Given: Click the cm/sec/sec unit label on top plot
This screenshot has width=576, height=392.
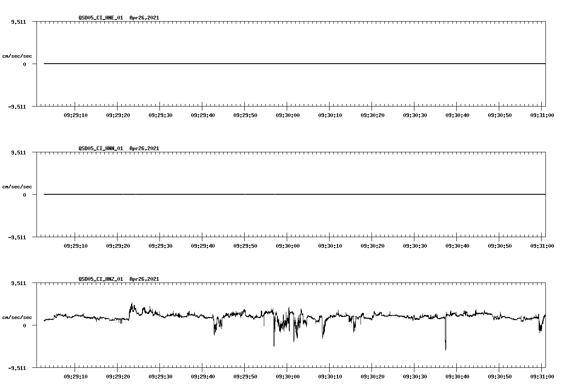Looking at the screenshot, I should [x=18, y=55].
